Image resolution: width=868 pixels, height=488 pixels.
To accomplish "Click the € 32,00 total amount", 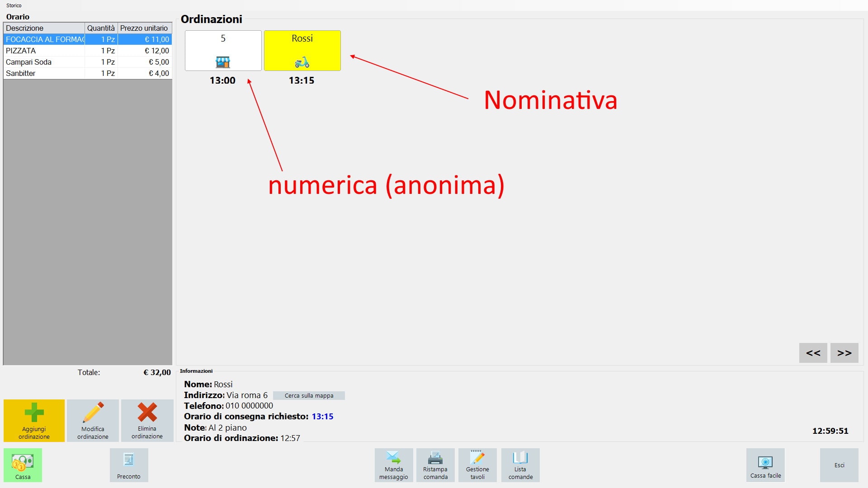I will [157, 372].
